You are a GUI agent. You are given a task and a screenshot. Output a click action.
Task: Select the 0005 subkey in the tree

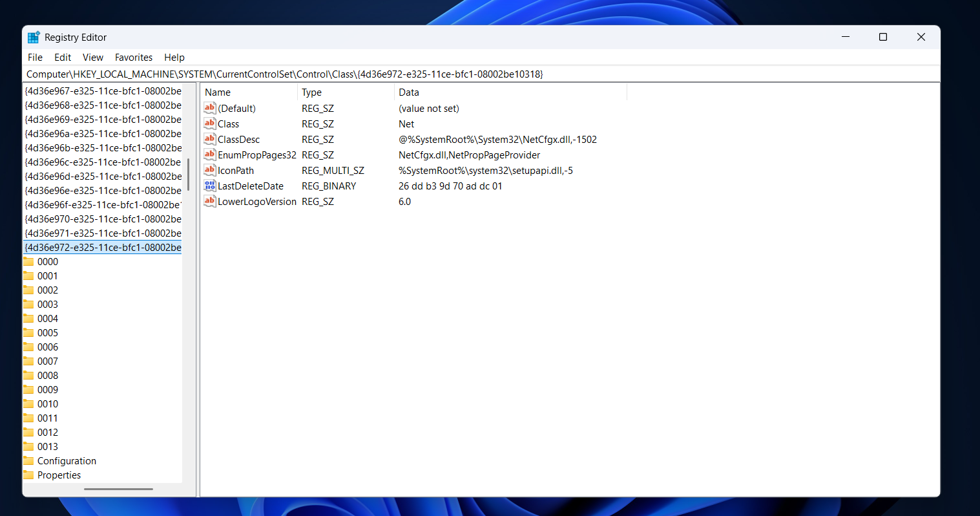pos(48,332)
